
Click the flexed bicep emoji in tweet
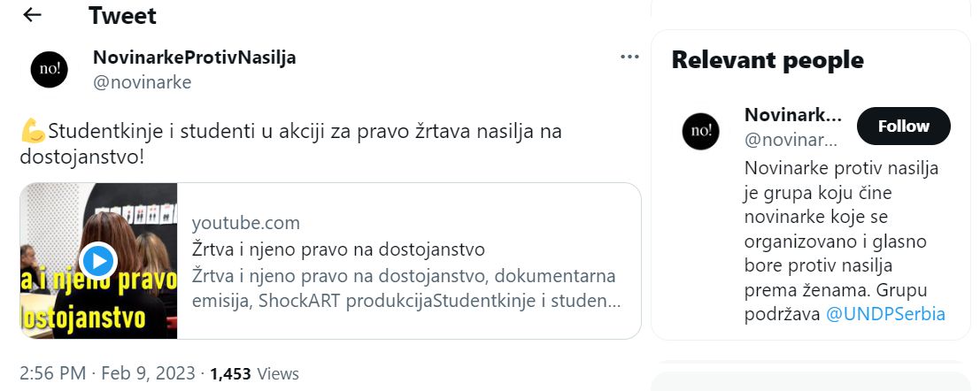[33, 132]
